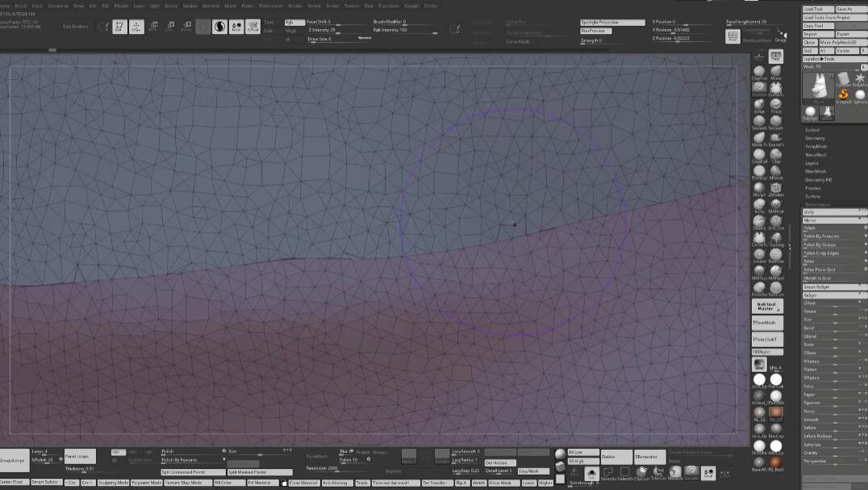
Task: Expand the Preview section
Action: [812, 188]
